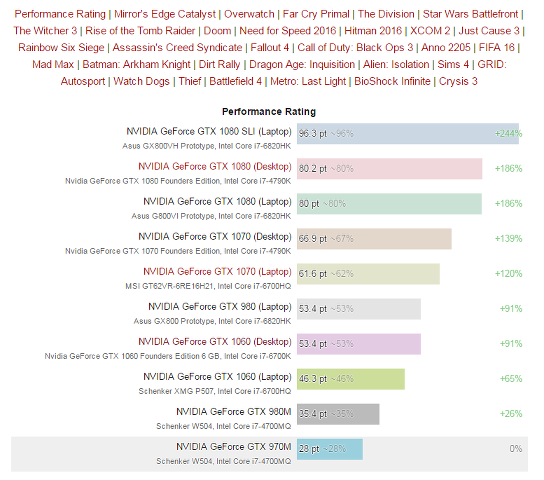
Task: Click the Schenker XMG P507 subtitle
Action: click(215, 391)
